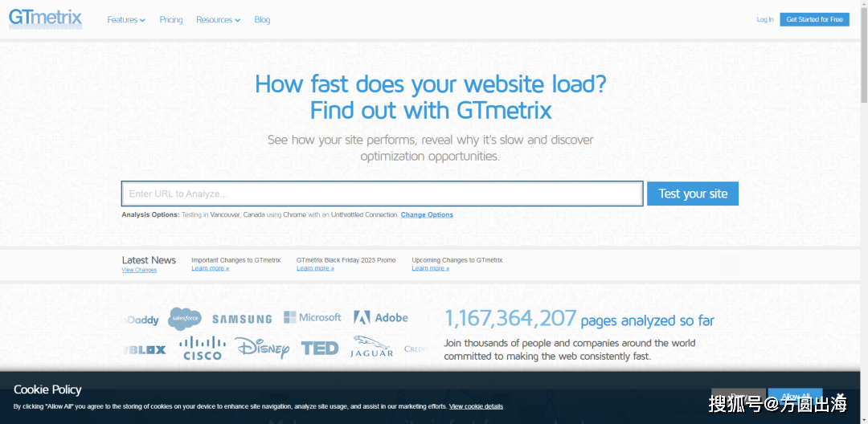
Task: Go to the Blog page
Action: click(262, 20)
